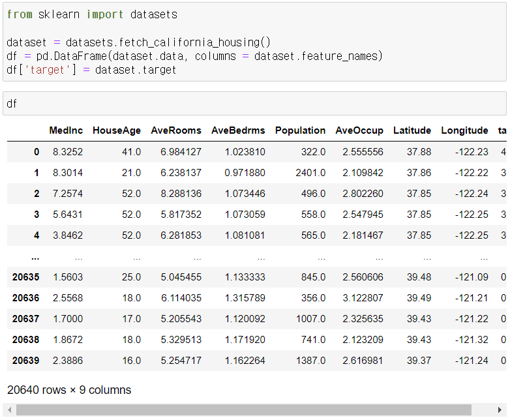Click AveRooms value 6.984127
The height and width of the screenshot is (420, 510).
point(181,152)
